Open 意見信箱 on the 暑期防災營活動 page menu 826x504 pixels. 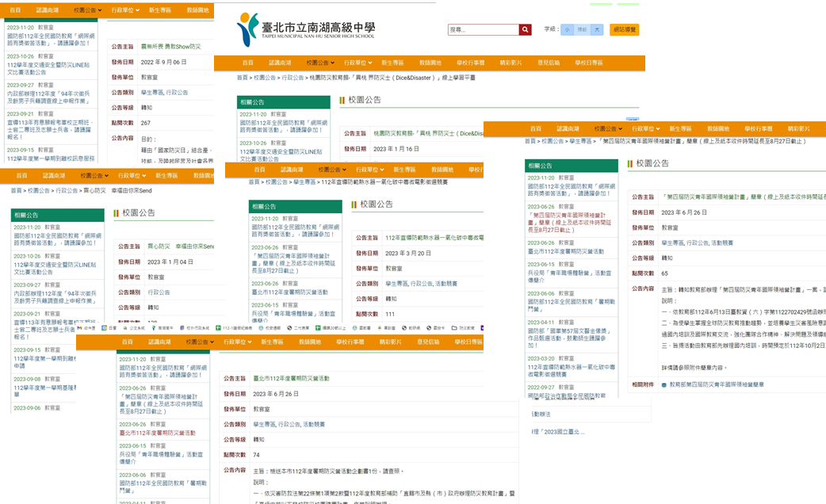(428, 342)
